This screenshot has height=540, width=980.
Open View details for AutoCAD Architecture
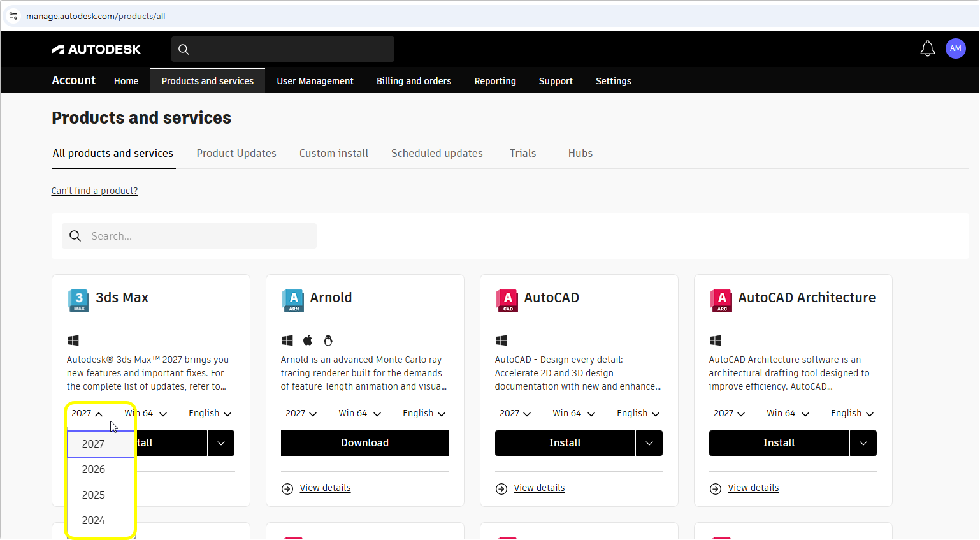pos(754,488)
